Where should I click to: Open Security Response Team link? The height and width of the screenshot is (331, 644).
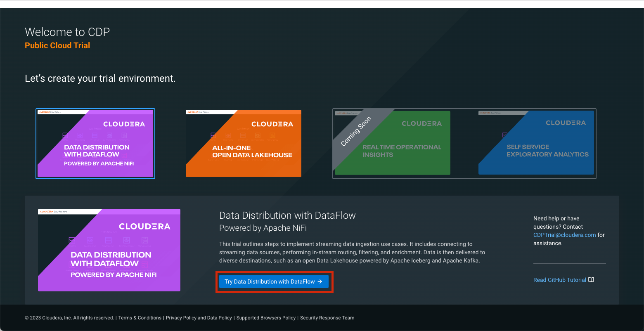327,318
